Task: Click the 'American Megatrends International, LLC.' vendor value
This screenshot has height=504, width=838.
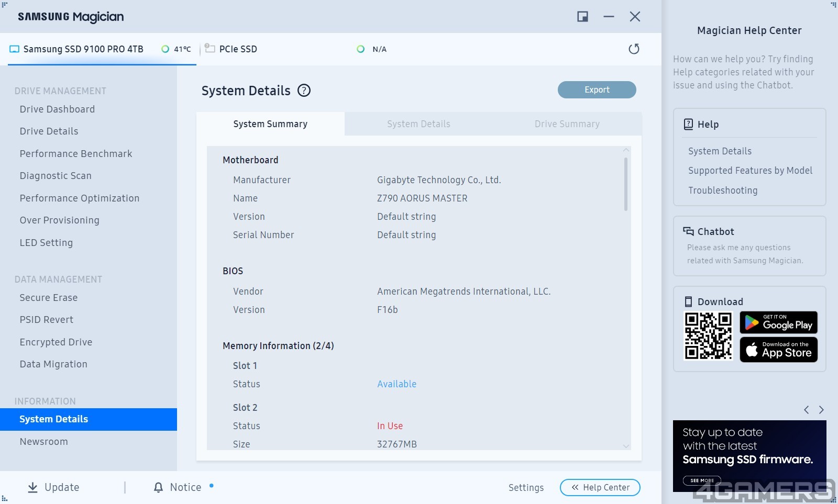Action: pyautogui.click(x=464, y=291)
